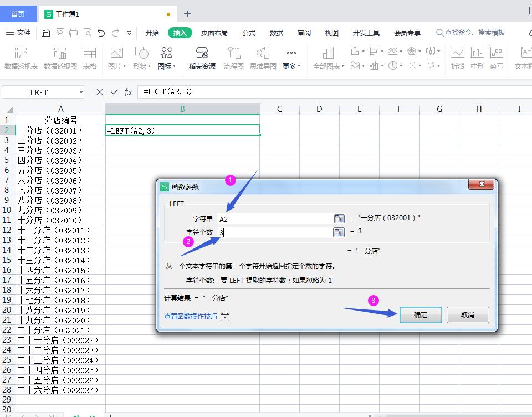
Task: Select row header 5
Action: click(7, 160)
